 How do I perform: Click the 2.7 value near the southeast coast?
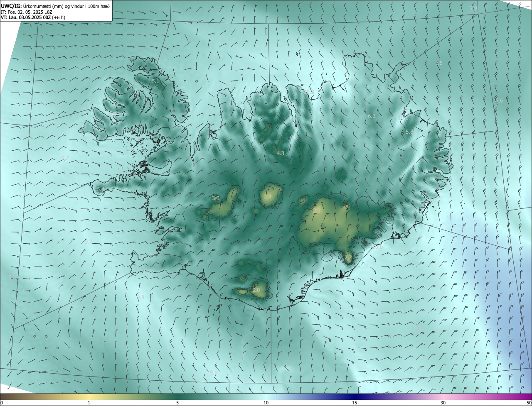(x=348, y=258)
